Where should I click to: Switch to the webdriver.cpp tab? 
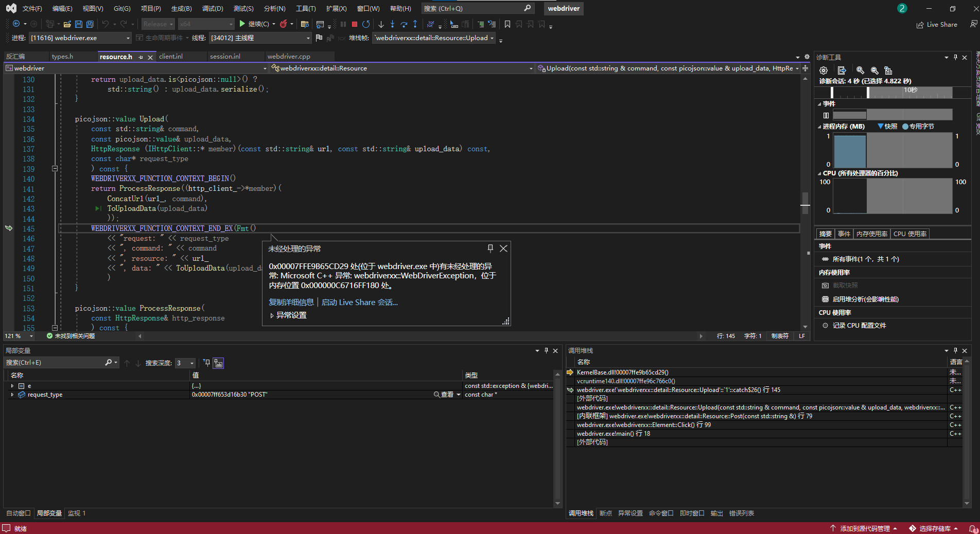coord(289,57)
